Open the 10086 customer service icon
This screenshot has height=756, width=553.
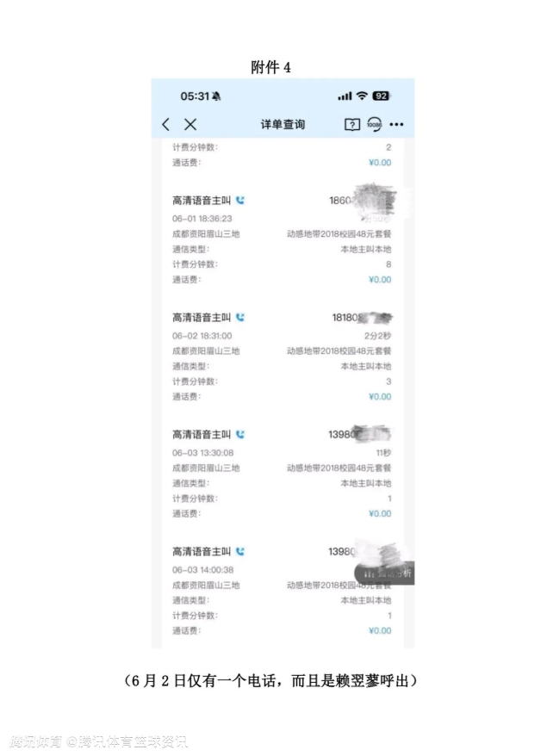pyautogui.click(x=374, y=124)
